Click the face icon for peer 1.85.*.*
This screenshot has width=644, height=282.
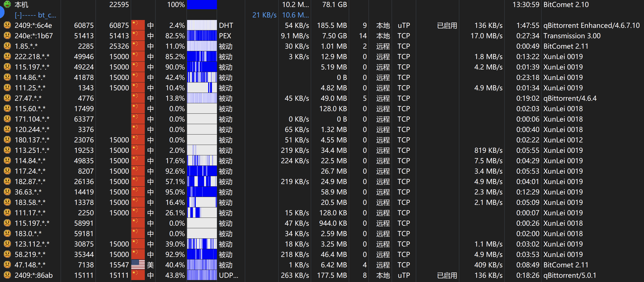(x=7, y=46)
